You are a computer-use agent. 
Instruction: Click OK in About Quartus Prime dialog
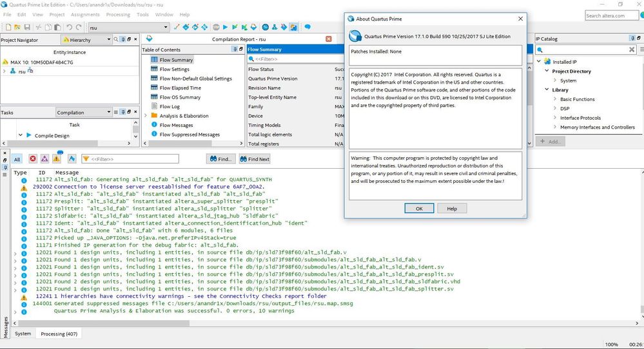[419, 209]
